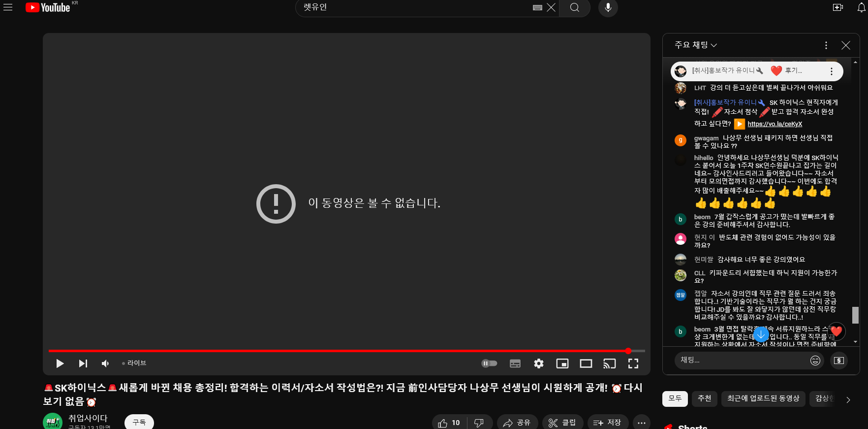The image size is (868, 429).
Task: Click 현미쌀 chat message 감사해요 너무 좋은 강의였어요
Action: (761, 260)
